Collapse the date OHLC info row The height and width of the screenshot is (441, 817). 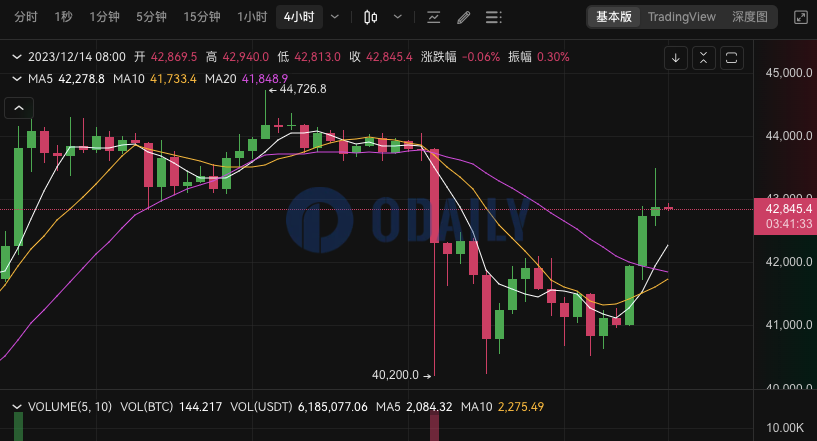click(16, 57)
